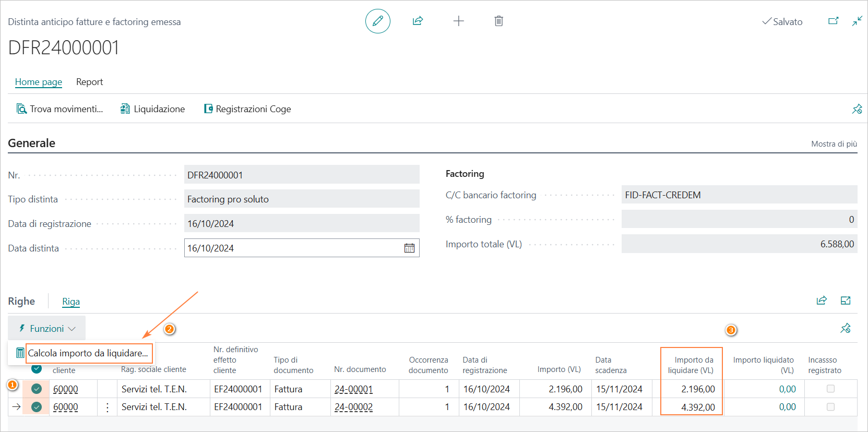The height and width of the screenshot is (432, 868).
Task: Click the share icon in header
Action: [x=418, y=21]
